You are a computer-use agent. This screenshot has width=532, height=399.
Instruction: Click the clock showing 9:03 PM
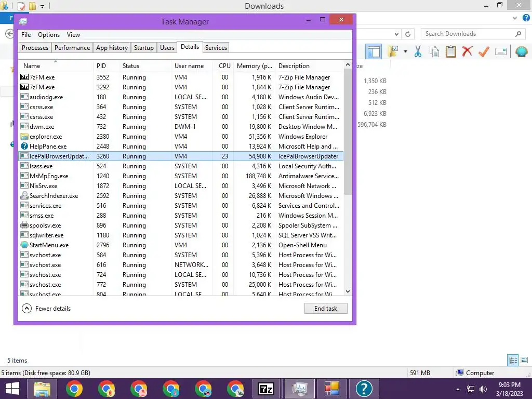pyautogui.click(x=509, y=385)
